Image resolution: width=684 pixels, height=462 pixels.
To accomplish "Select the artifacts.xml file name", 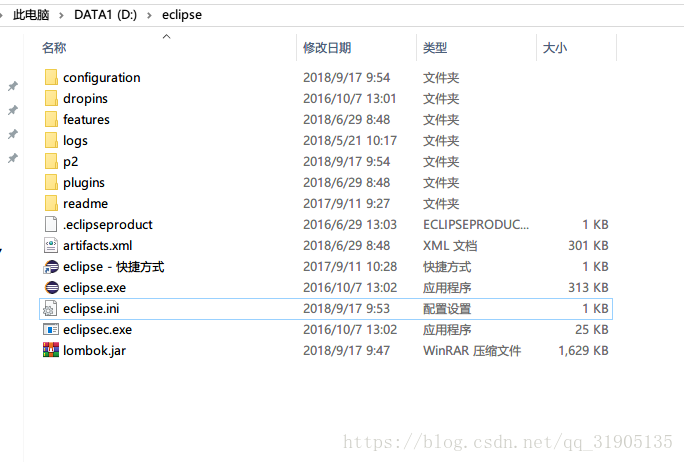I will pyautogui.click(x=98, y=246).
